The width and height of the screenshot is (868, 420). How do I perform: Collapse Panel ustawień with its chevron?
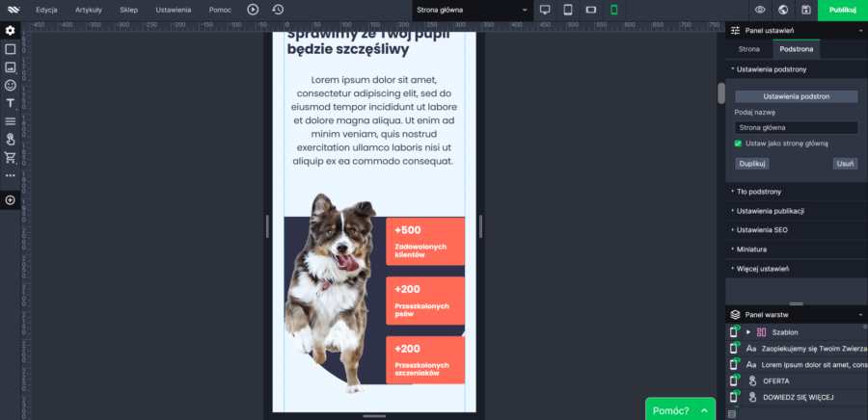tap(861, 31)
